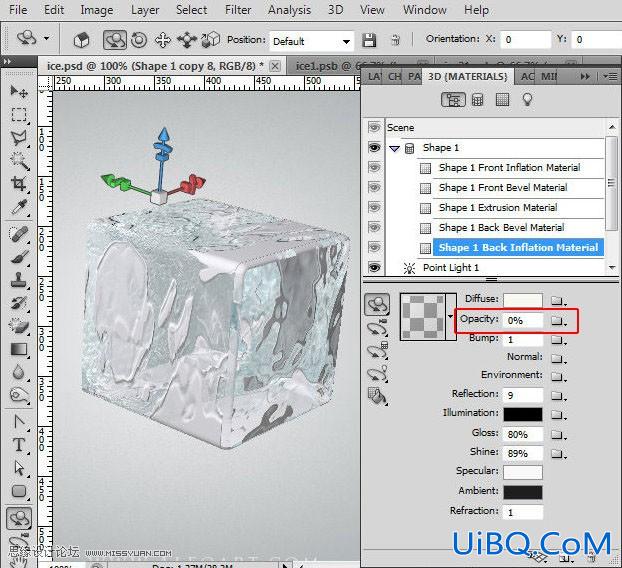Open the Analysis menu
This screenshot has height=568, width=622.
(x=289, y=10)
